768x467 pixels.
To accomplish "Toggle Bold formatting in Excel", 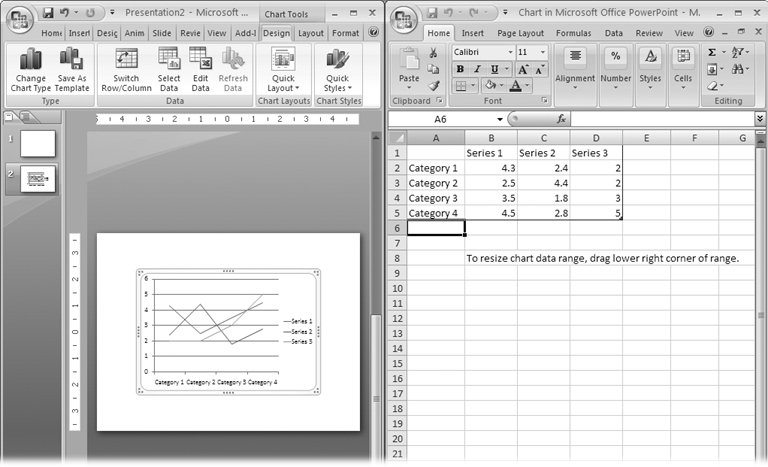I will (460, 69).
